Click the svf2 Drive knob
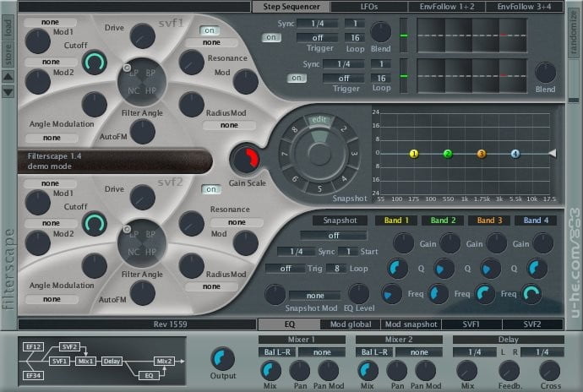 point(143,198)
